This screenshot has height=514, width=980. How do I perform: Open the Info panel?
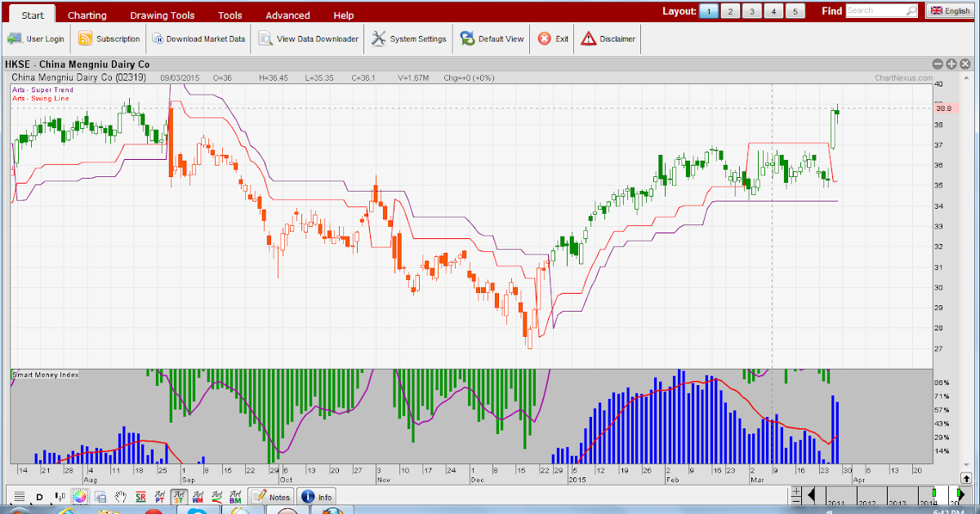317,496
